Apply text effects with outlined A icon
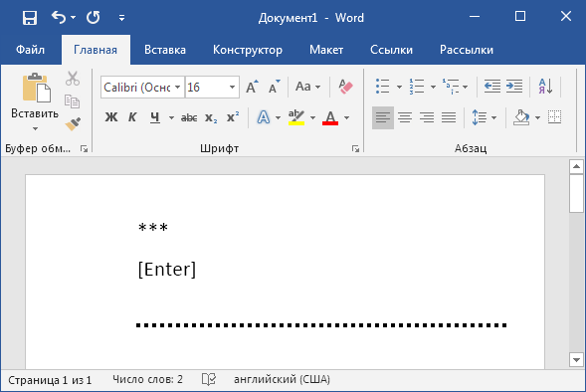586x392 pixels. (x=264, y=117)
